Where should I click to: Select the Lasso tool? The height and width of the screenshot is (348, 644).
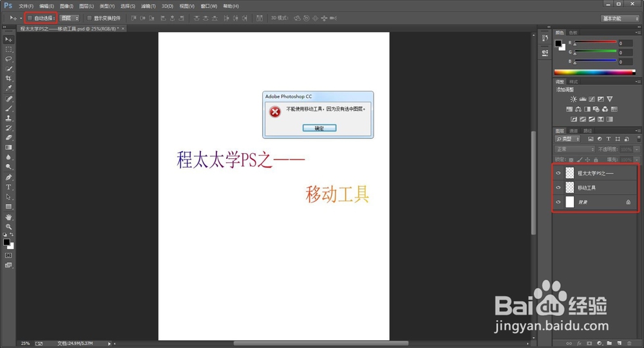pyautogui.click(x=8, y=59)
